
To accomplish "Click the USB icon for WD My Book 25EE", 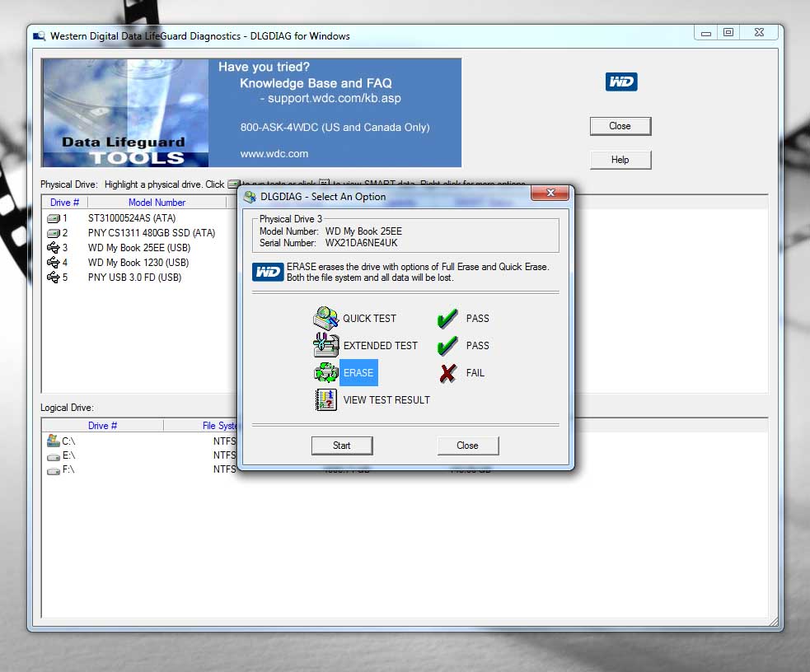I will (54, 248).
